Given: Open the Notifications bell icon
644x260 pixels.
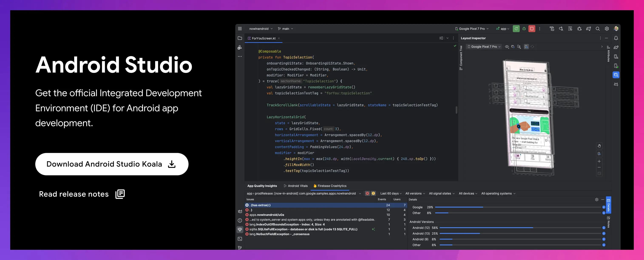Looking at the screenshot, I should (x=616, y=38).
